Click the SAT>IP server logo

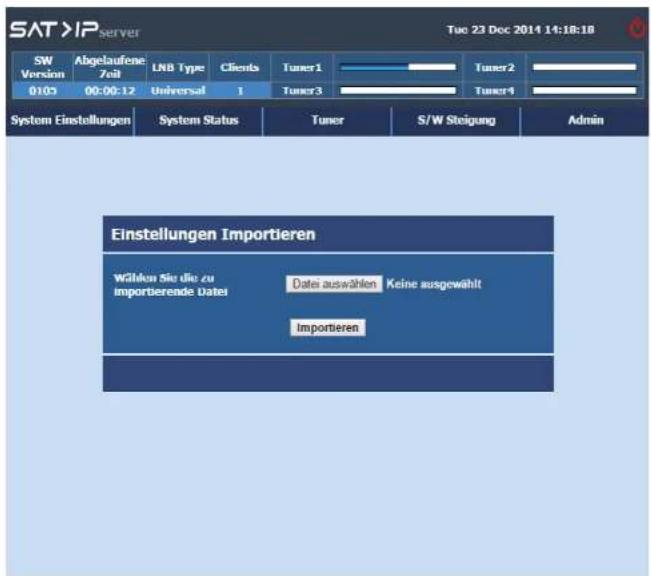75,30
